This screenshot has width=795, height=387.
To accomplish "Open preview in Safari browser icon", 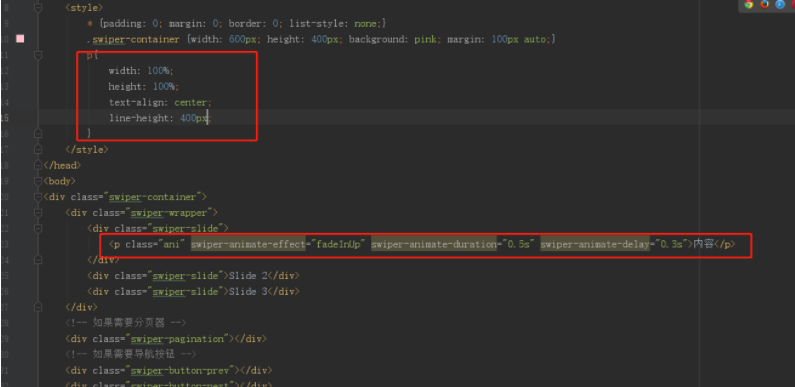I will 780,5.
